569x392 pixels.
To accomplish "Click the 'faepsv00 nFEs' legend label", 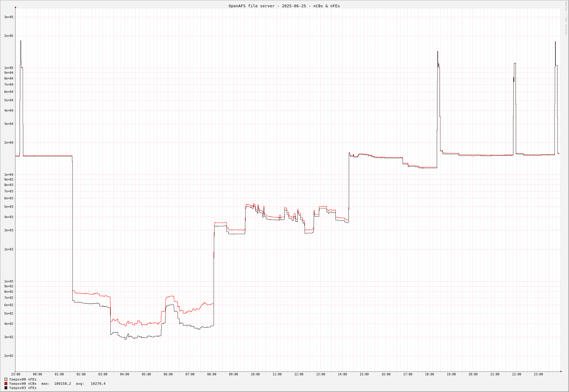I will (23, 379).
